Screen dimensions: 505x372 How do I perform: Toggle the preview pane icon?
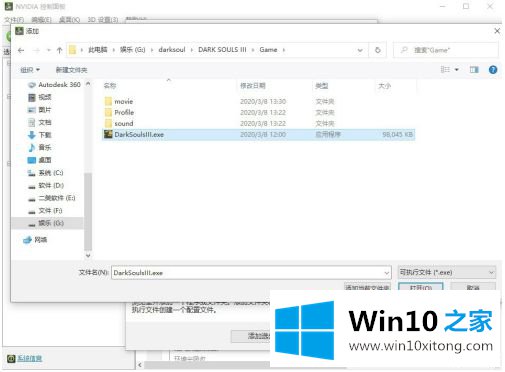[x=474, y=69]
